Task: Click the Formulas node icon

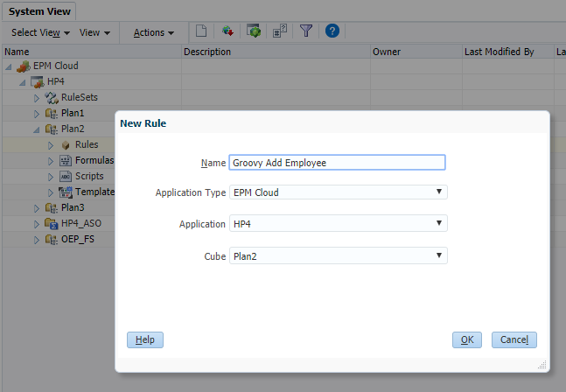Action: pyautogui.click(x=66, y=160)
